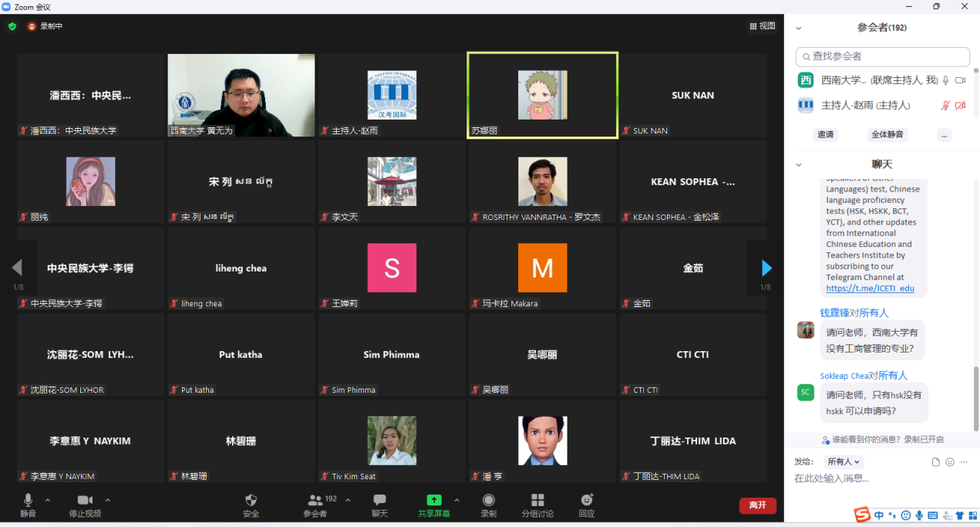The height and width of the screenshot is (527, 980).
Task: Click the 全体静音 mute all button
Action: click(x=887, y=134)
